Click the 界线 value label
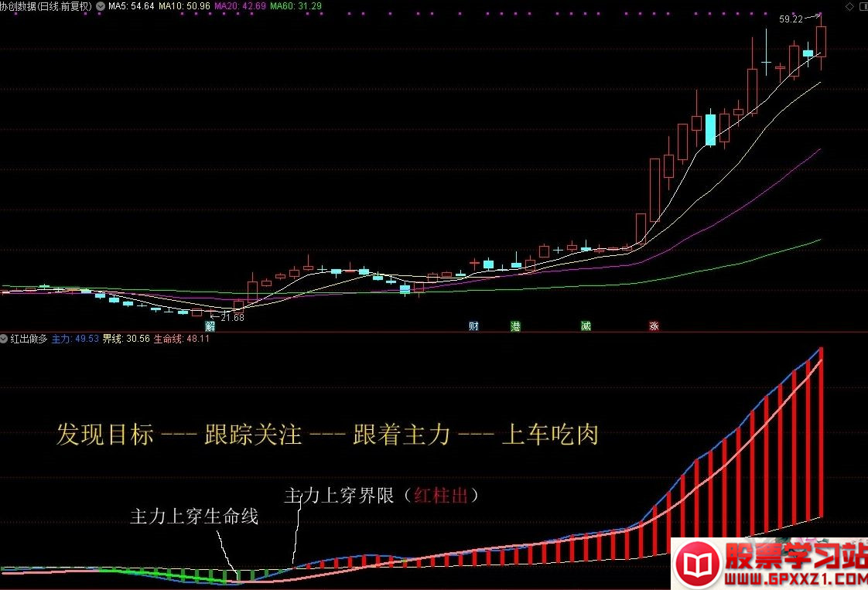868x590 pixels. (126, 339)
